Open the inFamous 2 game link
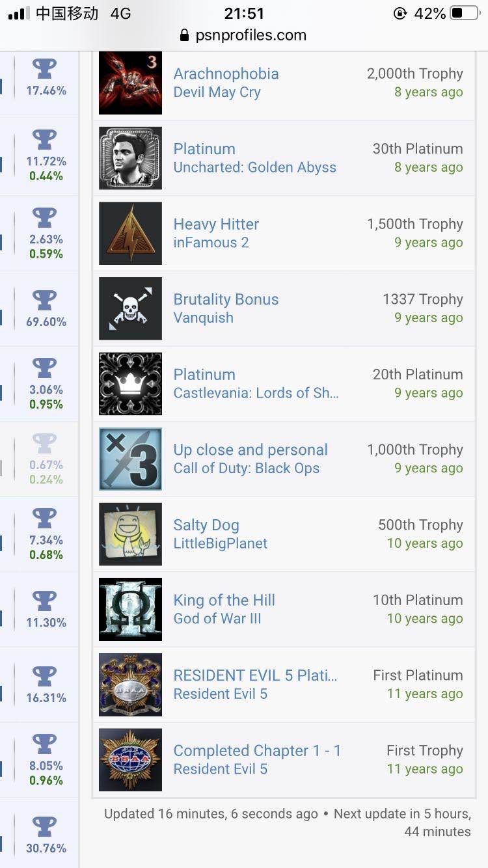The height and width of the screenshot is (868, 488). [x=211, y=243]
